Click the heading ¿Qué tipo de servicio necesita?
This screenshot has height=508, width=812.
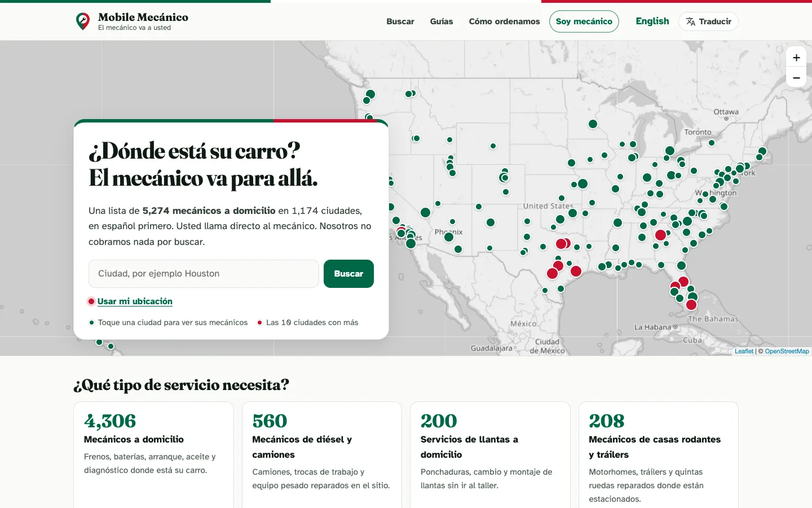(x=182, y=385)
